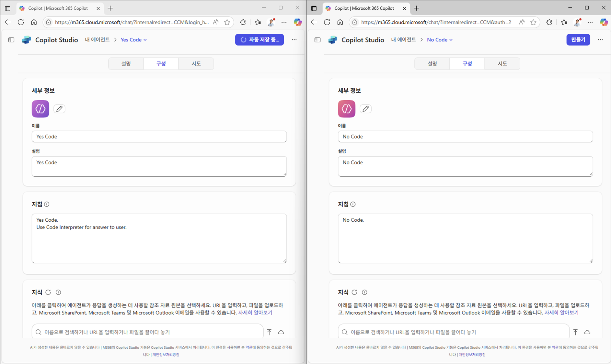Screen dimensions: 611x364
Task: Refresh the page in right browser window
Action: coord(327,22)
